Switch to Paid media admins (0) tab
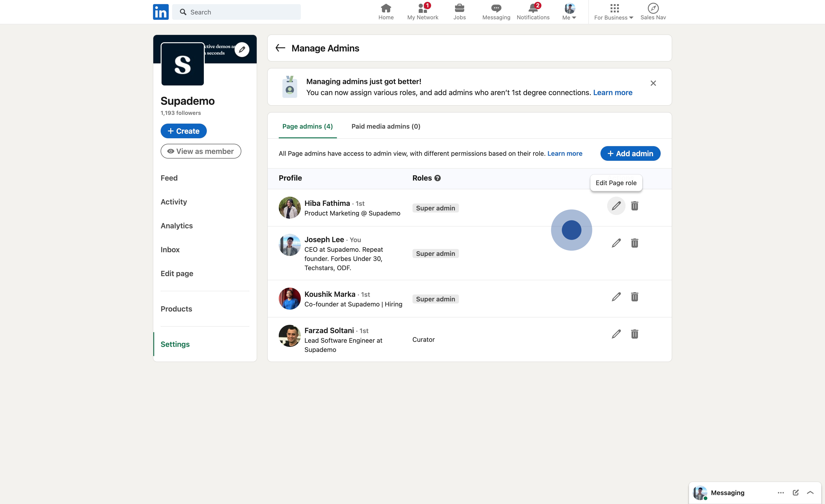This screenshot has width=825, height=504. (x=386, y=126)
